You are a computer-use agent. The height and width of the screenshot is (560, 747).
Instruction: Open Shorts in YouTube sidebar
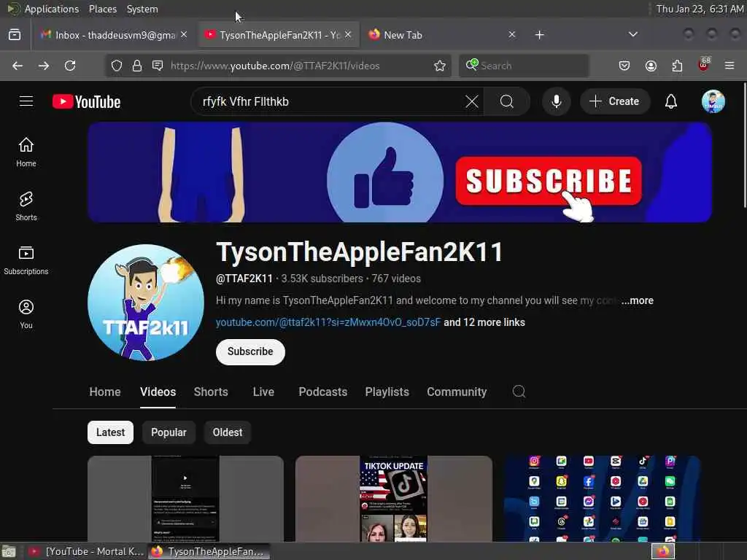[26, 206]
